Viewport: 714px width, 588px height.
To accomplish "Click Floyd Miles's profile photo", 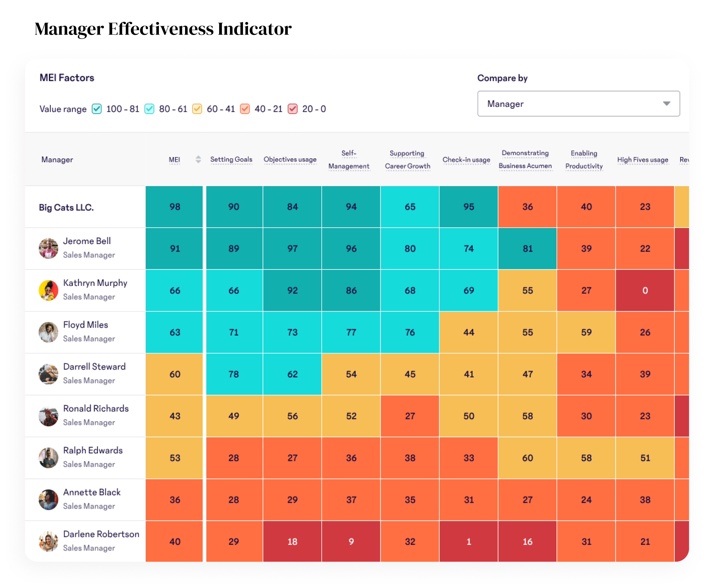I will (x=48, y=332).
